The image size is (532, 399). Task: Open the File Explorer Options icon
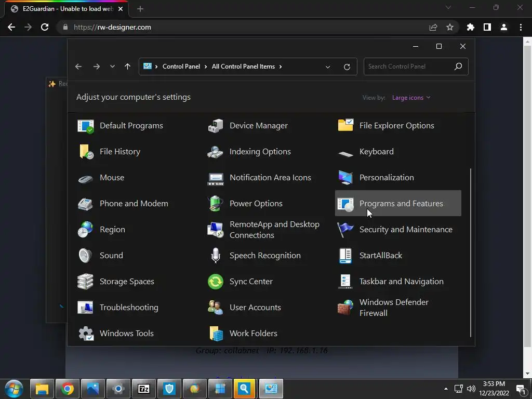(x=345, y=126)
